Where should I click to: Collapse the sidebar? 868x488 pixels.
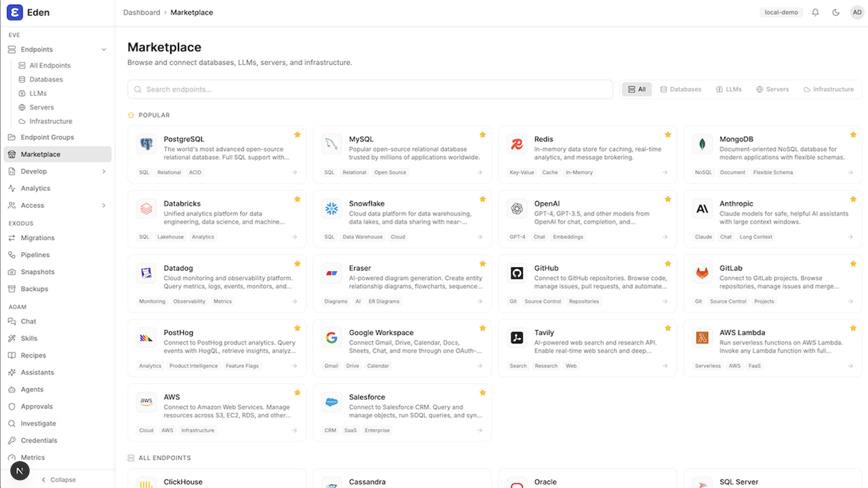pyautogui.click(x=58, y=480)
